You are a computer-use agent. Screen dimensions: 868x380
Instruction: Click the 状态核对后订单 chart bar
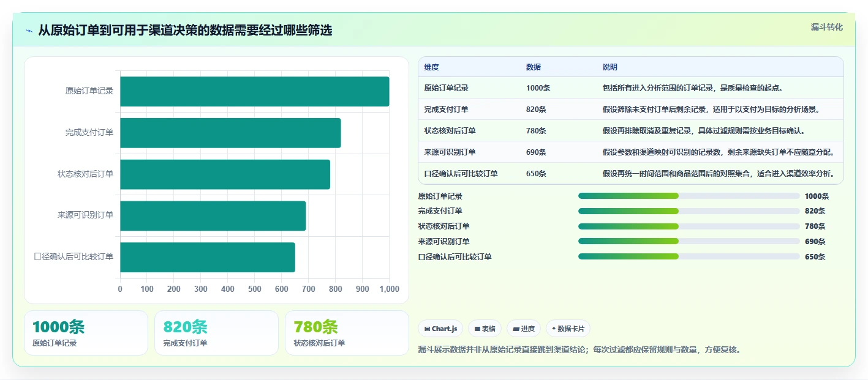pyautogui.click(x=225, y=174)
